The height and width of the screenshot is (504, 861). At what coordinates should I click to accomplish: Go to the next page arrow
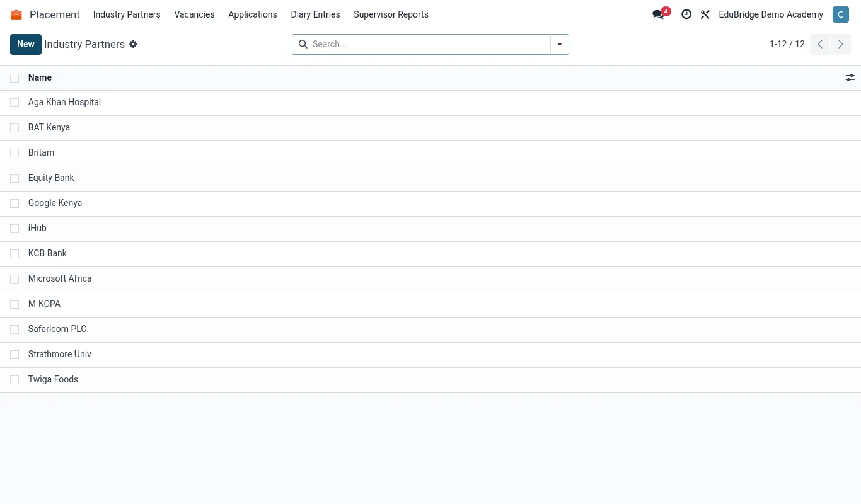(x=840, y=44)
